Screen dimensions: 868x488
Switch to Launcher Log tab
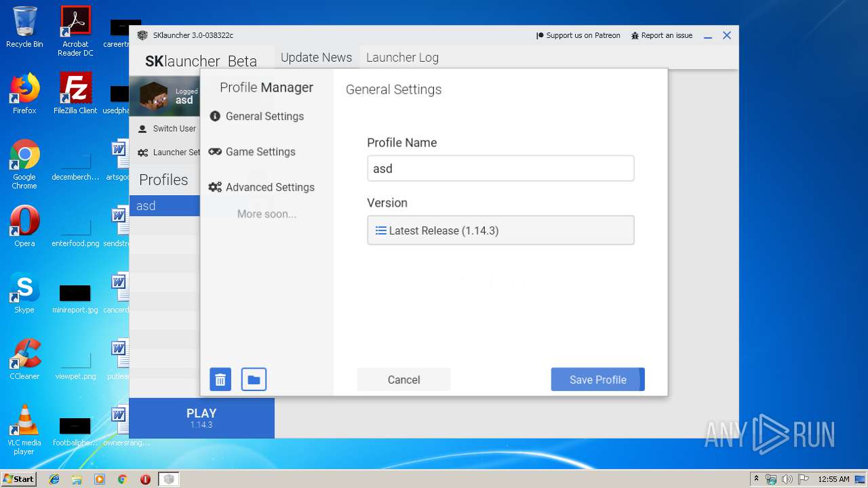402,58
